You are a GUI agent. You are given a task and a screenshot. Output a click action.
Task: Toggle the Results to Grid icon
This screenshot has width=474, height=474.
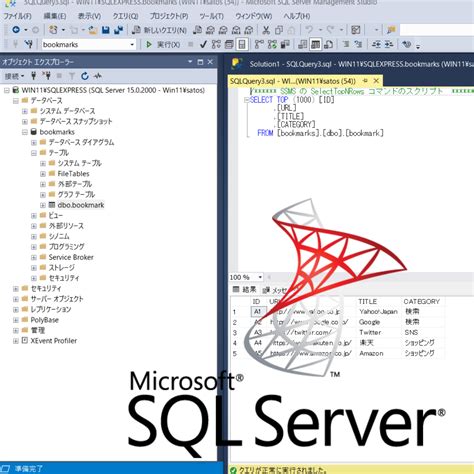click(x=315, y=44)
